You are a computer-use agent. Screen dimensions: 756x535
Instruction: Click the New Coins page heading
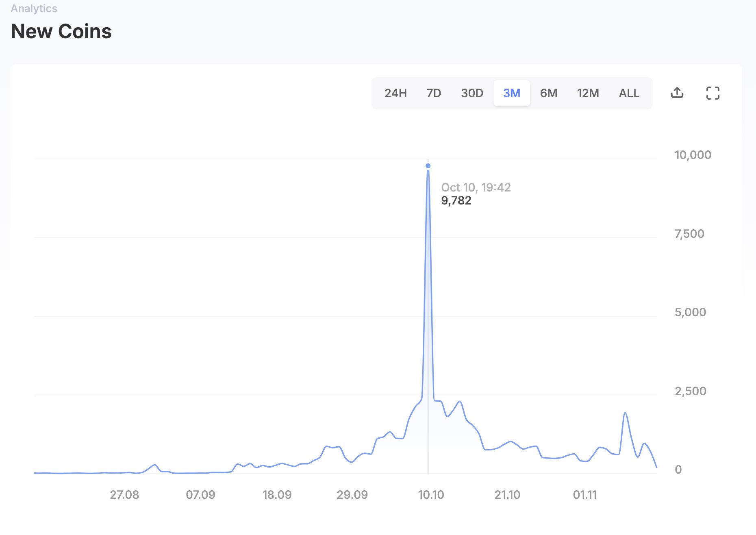coord(61,31)
